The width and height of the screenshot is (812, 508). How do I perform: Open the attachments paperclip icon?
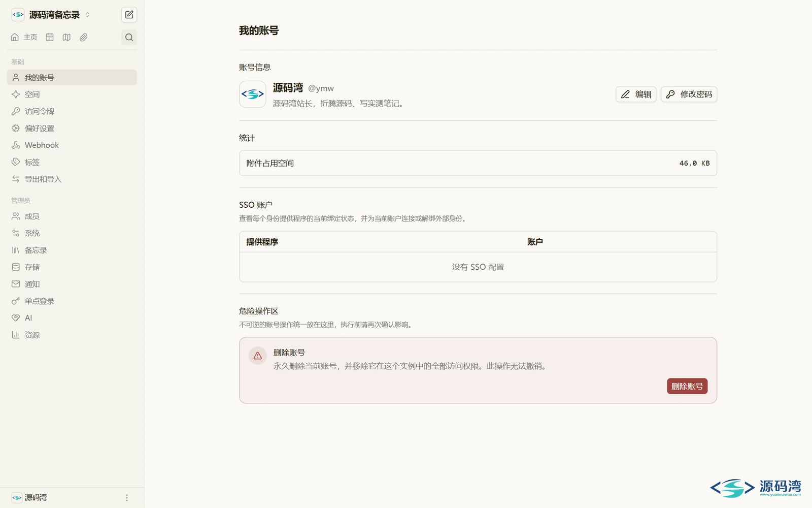[x=84, y=37]
